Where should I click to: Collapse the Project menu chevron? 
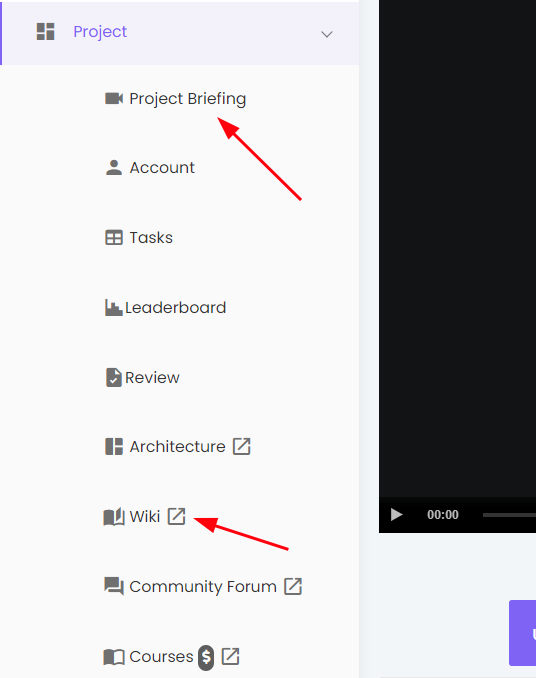click(327, 34)
